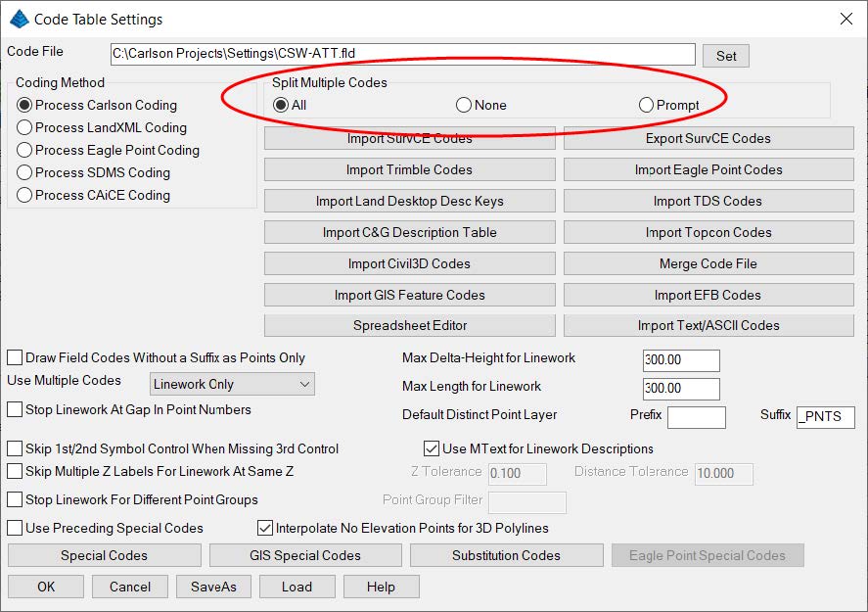The image size is (868, 612).
Task: Toggle Interpolate No Elevation Points for 3D Polylines
Action: click(265, 528)
